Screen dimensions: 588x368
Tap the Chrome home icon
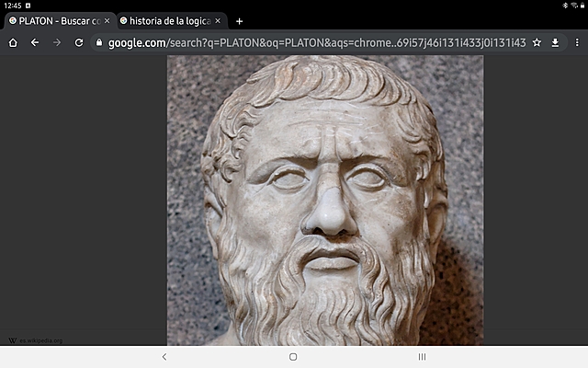13,43
